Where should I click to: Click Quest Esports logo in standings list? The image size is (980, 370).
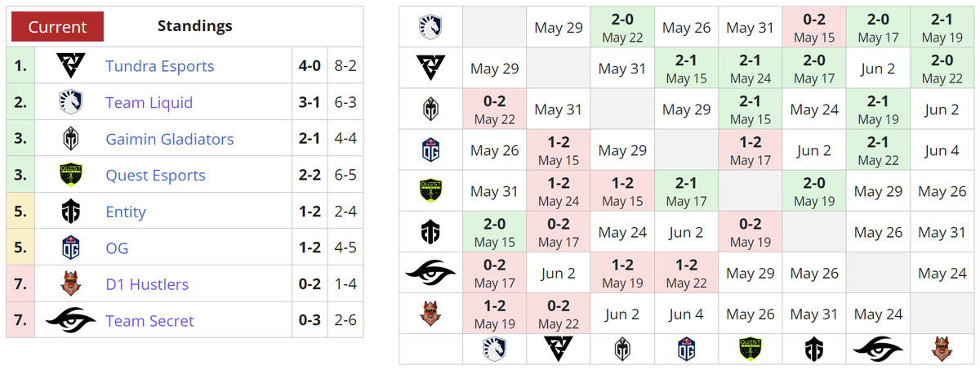pos(70,176)
